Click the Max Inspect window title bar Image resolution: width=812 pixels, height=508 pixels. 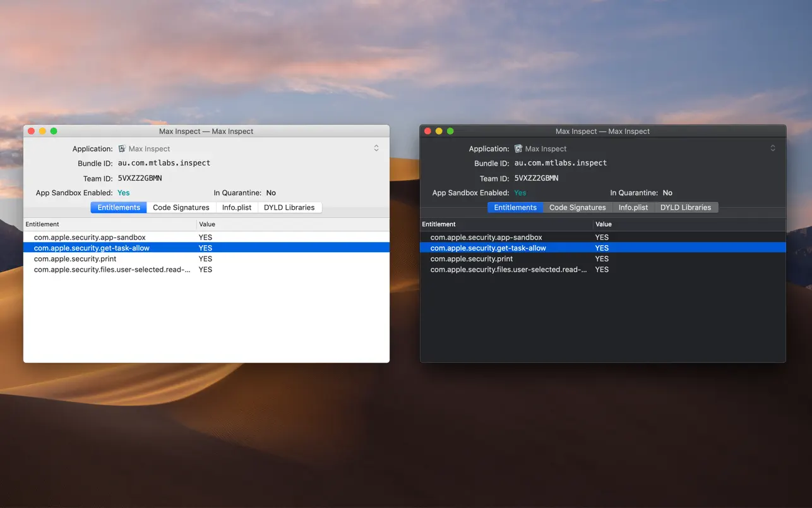pos(206,131)
